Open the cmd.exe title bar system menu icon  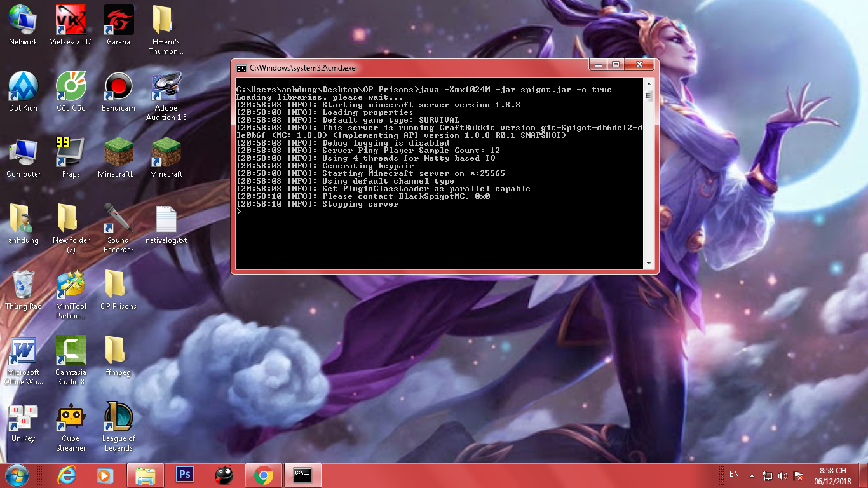click(241, 68)
